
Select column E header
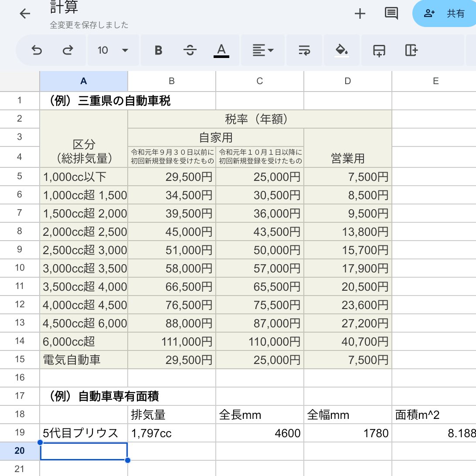click(434, 81)
